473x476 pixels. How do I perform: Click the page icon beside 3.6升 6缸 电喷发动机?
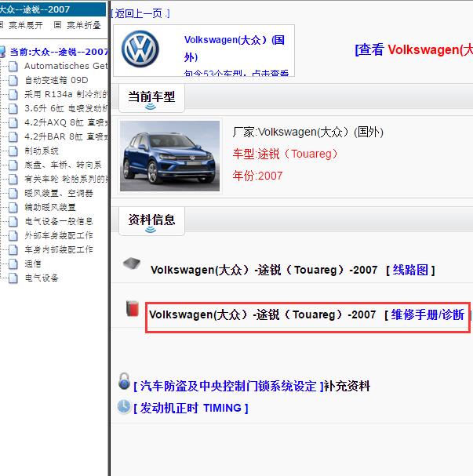[x=13, y=108]
